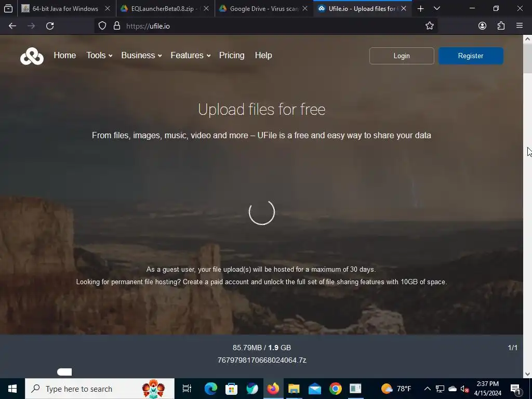The image size is (532, 399).
Task: Open the weather widget showing 78°F
Action: pyautogui.click(x=396, y=389)
